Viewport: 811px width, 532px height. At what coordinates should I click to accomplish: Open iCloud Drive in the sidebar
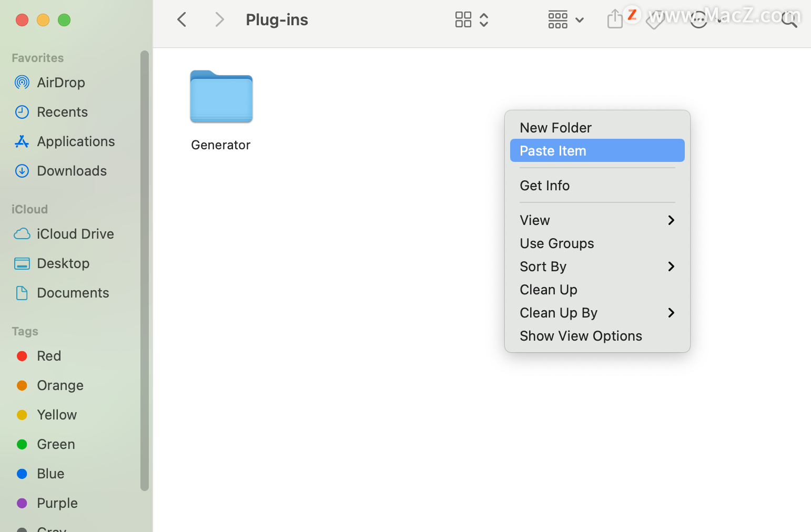coord(75,234)
